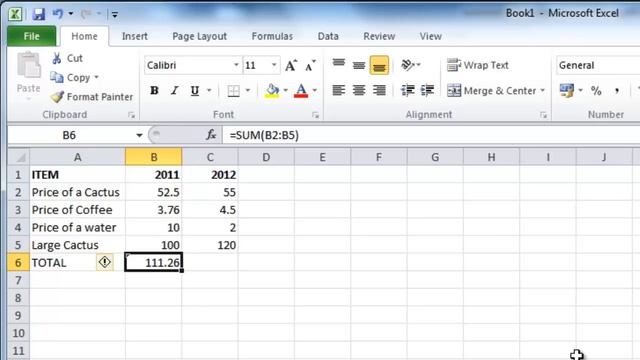
Task: Toggle Italic formatting
Action: click(x=175, y=90)
